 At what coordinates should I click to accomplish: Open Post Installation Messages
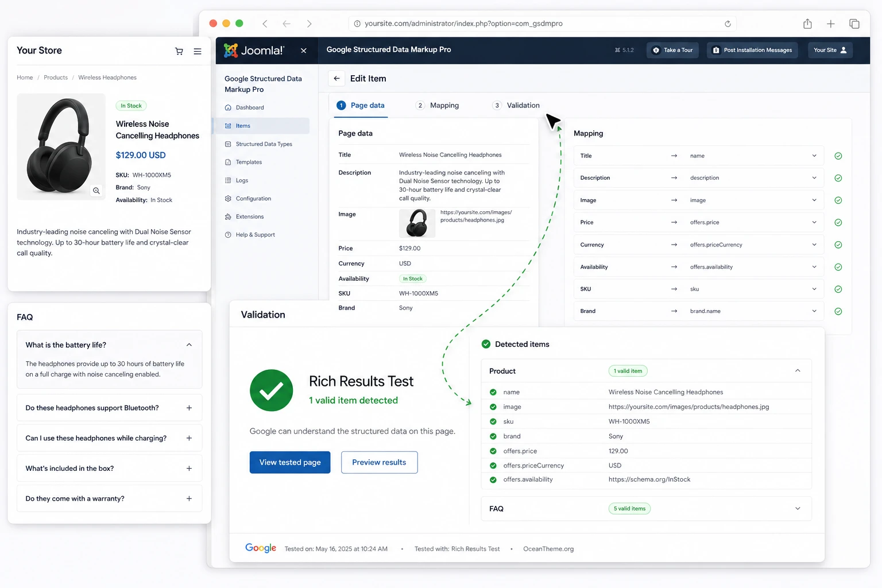752,51
